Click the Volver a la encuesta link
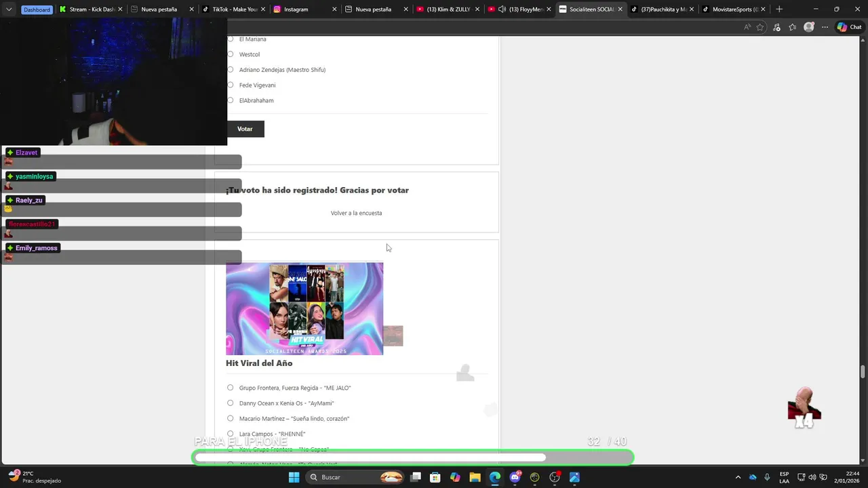Viewport: 868px width, 488px height. click(356, 213)
